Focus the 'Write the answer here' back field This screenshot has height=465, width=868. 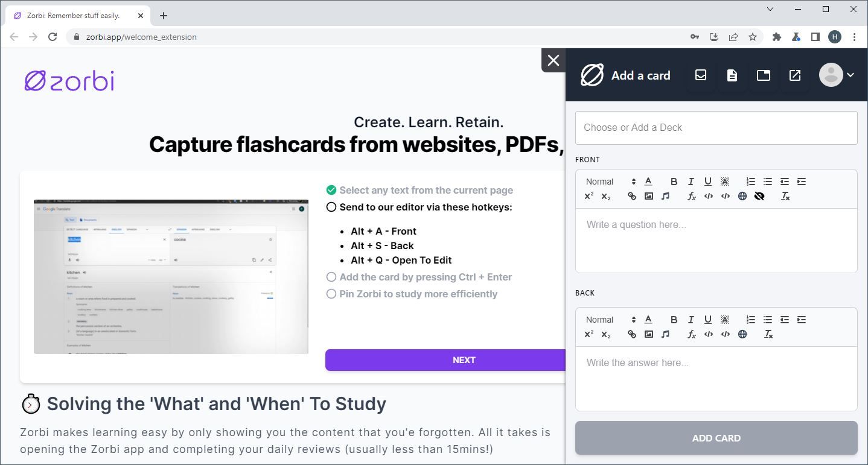pyautogui.click(x=716, y=379)
